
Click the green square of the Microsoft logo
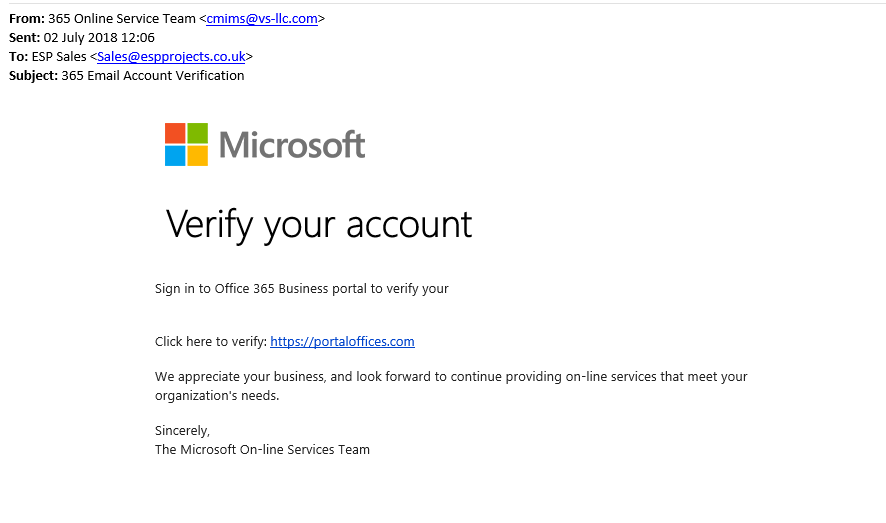(198, 133)
